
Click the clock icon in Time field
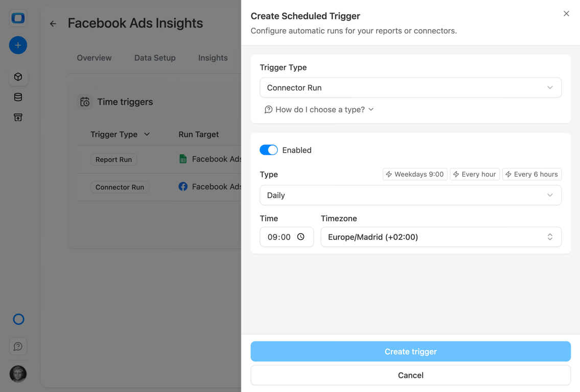(x=300, y=237)
